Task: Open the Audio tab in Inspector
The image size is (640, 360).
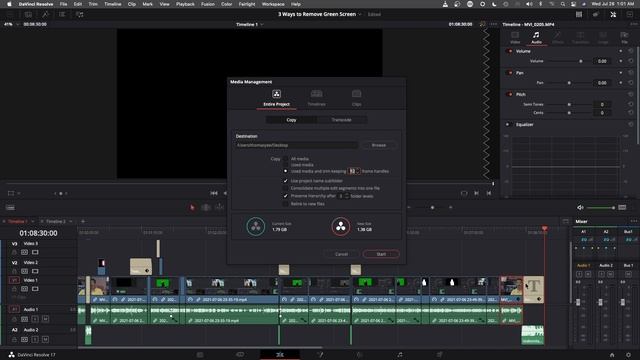Action: click(536, 38)
